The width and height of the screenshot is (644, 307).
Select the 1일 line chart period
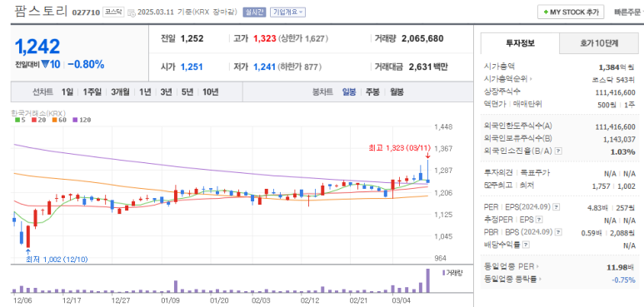click(67, 92)
